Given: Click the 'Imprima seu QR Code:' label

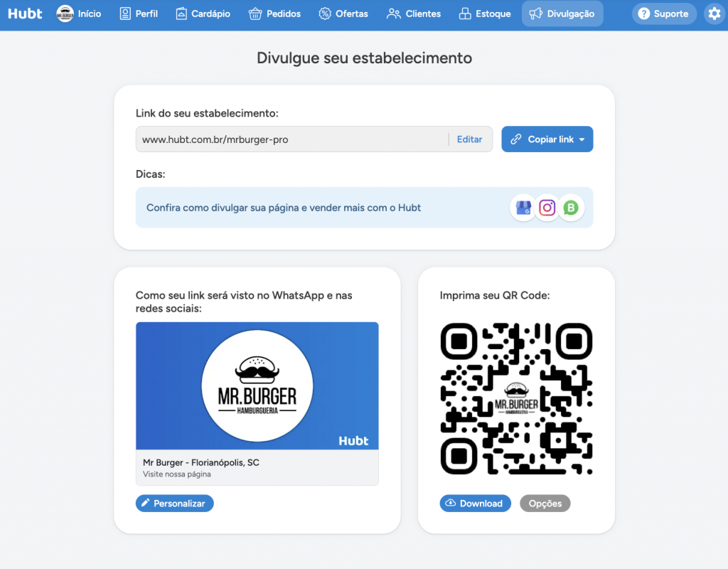Looking at the screenshot, I should tap(495, 295).
